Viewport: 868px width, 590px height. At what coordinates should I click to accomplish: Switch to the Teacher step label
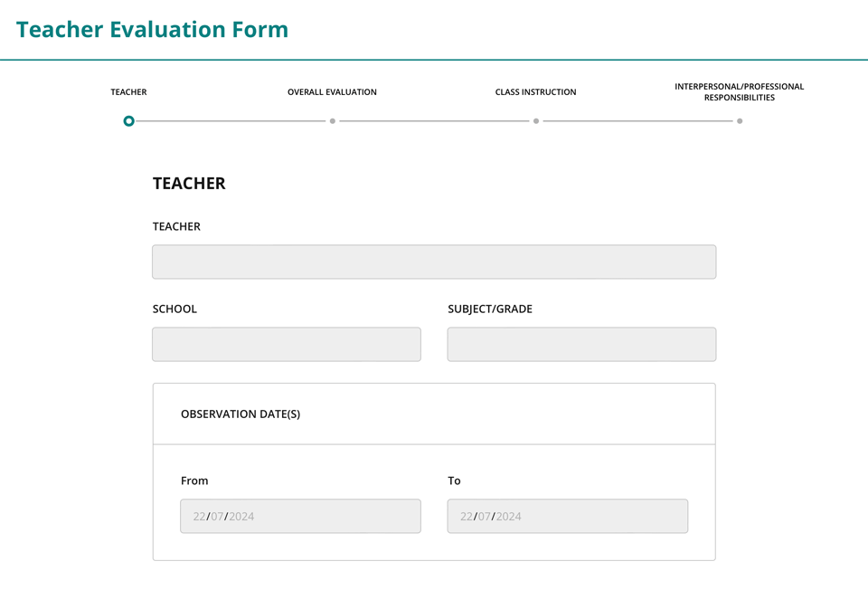click(128, 92)
